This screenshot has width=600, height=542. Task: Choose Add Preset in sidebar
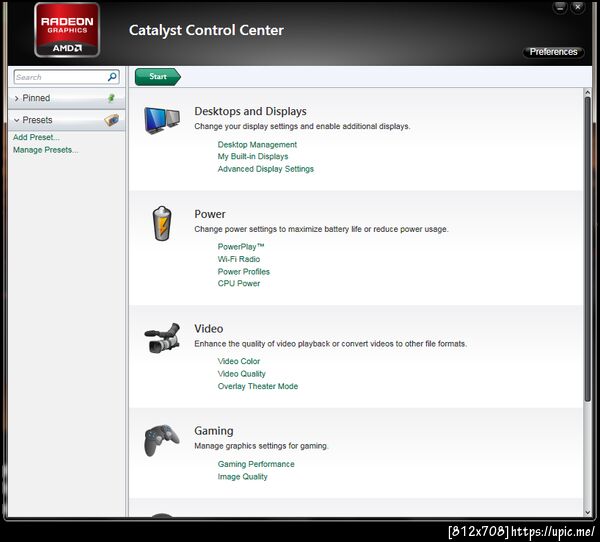pyautogui.click(x=36, y=137)
